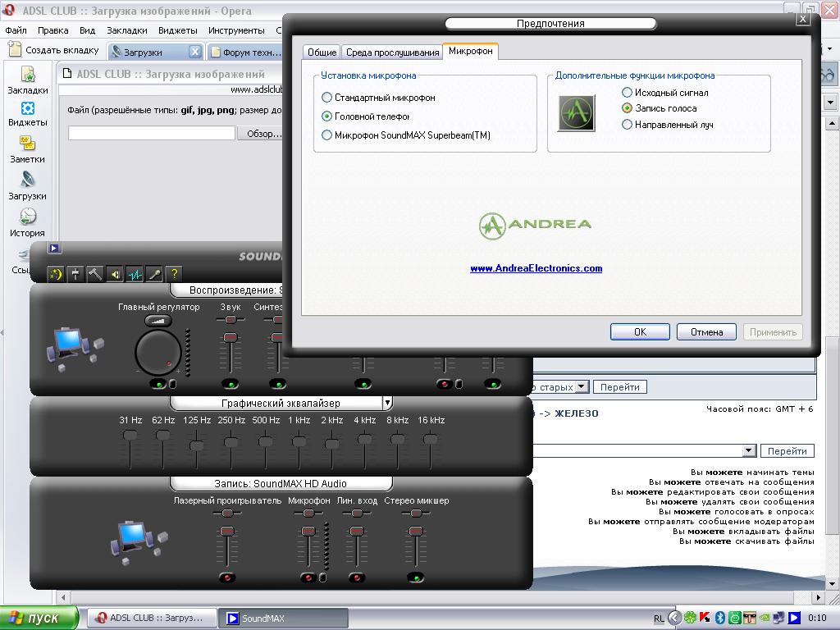Open the старых dropdown arrow on the forum page
This screenshot has width=840, height=630.
[x=582, y=387]
